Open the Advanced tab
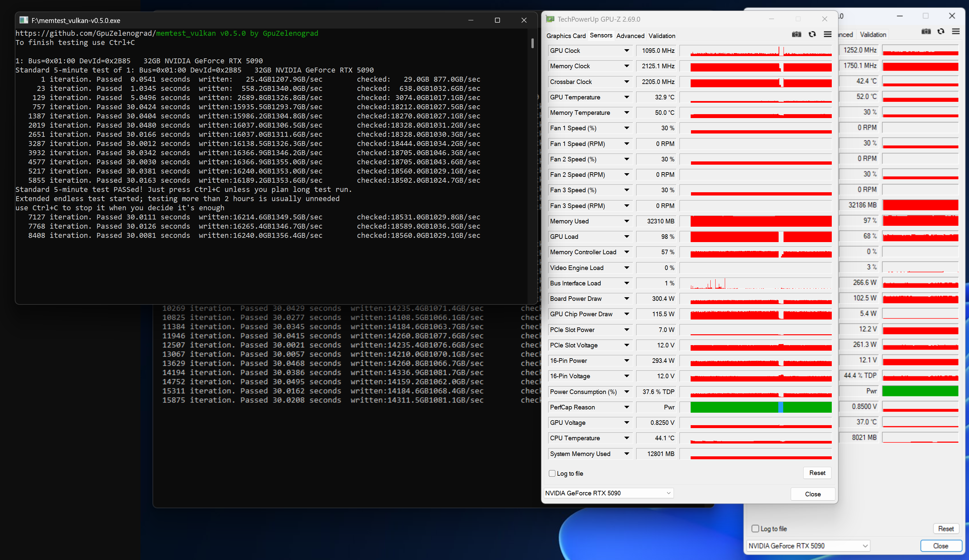 [x=630, y=36]
